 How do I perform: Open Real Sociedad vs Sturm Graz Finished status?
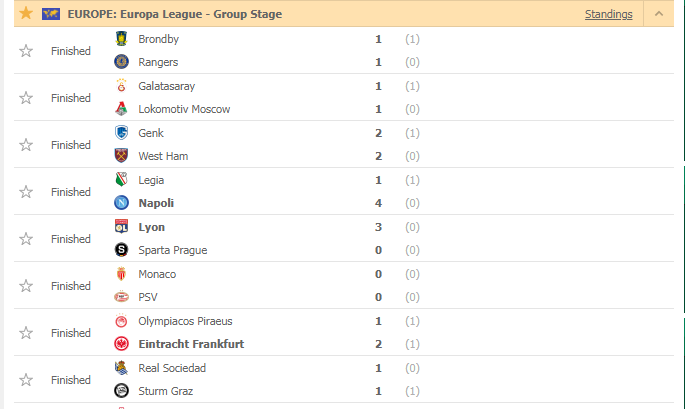[x=71, y=380]
